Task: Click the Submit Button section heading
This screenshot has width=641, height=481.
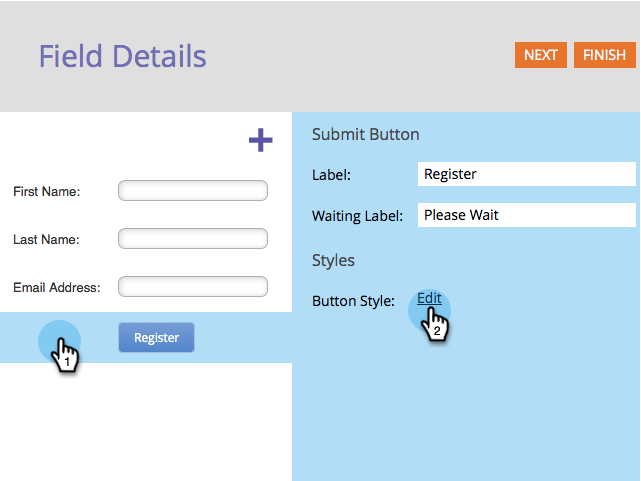Action: (x=365, y=134)
